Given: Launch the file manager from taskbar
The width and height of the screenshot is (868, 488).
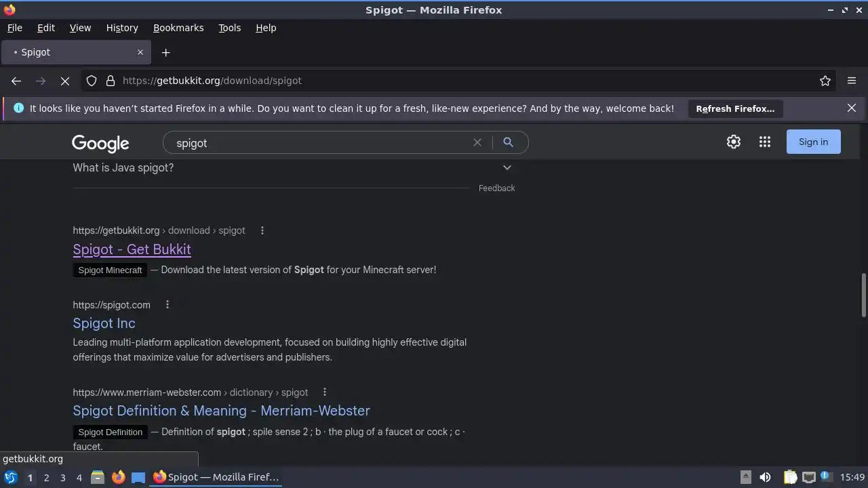Looking at the screenshot, I should 98,477.
